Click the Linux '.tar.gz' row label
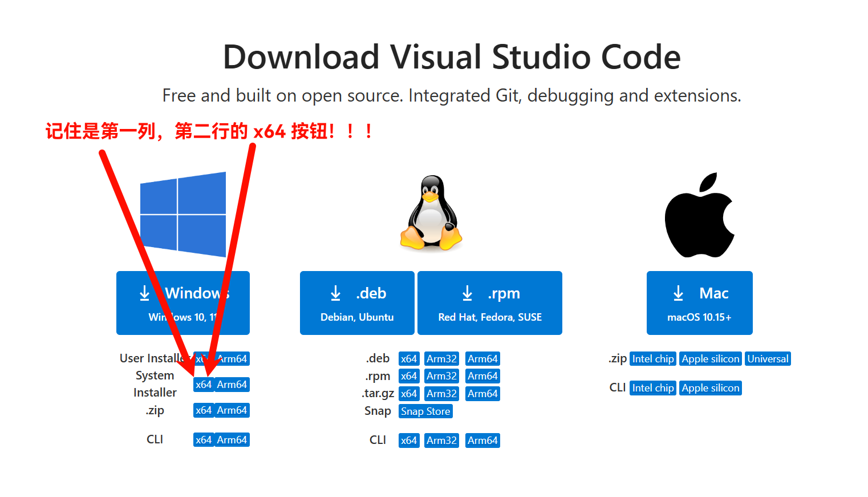Image resolution: width=868 pixels, height=497 pixels. click(x=378, y=393)
